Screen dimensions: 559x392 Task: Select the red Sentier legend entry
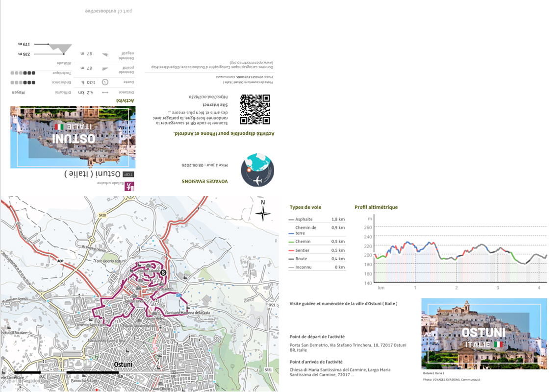[317, 250]
